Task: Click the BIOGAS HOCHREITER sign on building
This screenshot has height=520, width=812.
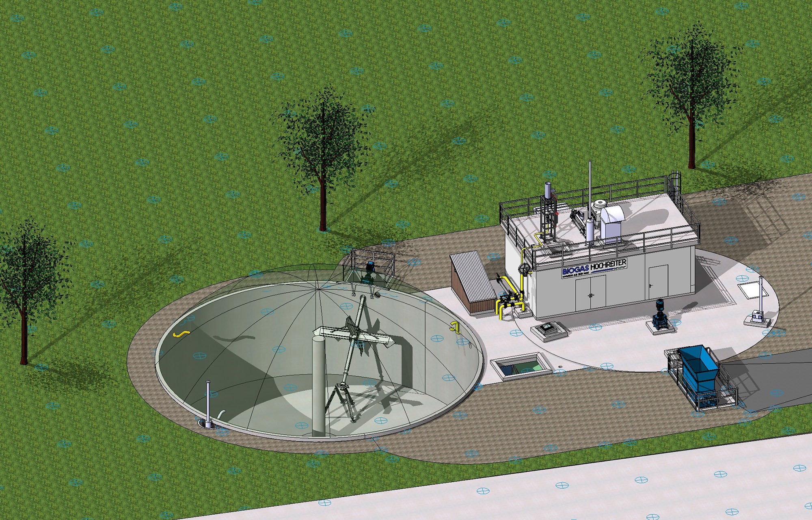Action: (594, 268)
